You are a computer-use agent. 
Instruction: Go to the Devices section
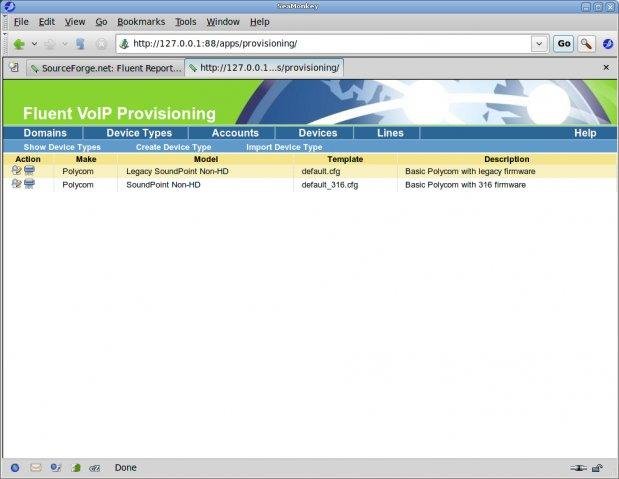[318, 133]
